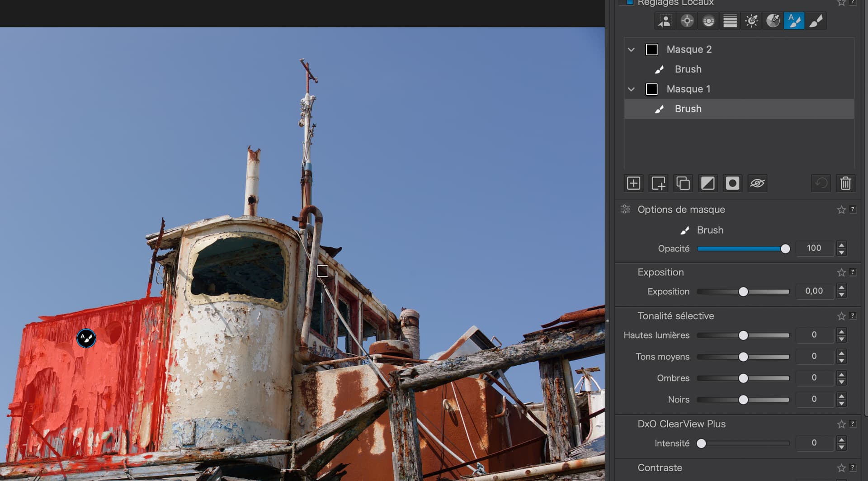Select the AI mask selection tool

tap(665, 21)
